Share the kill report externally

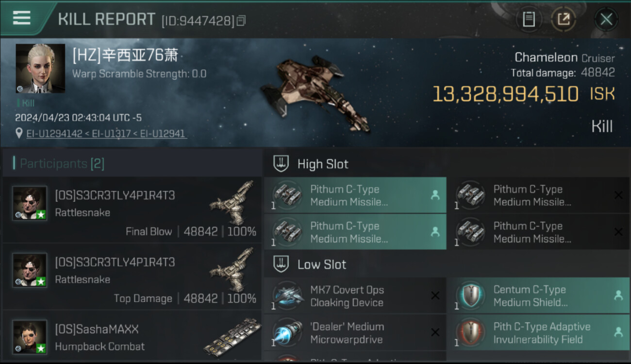point(564,19)
